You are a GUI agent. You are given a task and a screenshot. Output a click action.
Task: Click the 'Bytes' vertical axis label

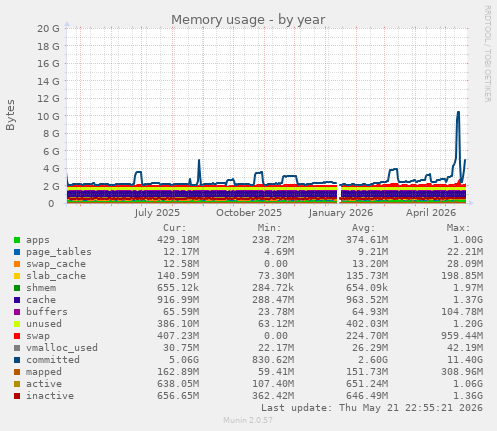click(x=10, y=115)
